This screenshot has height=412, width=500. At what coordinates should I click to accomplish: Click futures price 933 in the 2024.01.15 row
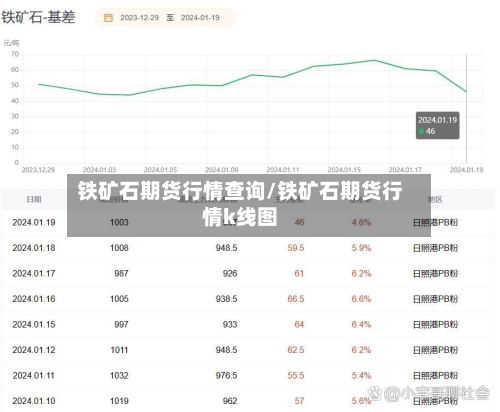pos(230,325)
